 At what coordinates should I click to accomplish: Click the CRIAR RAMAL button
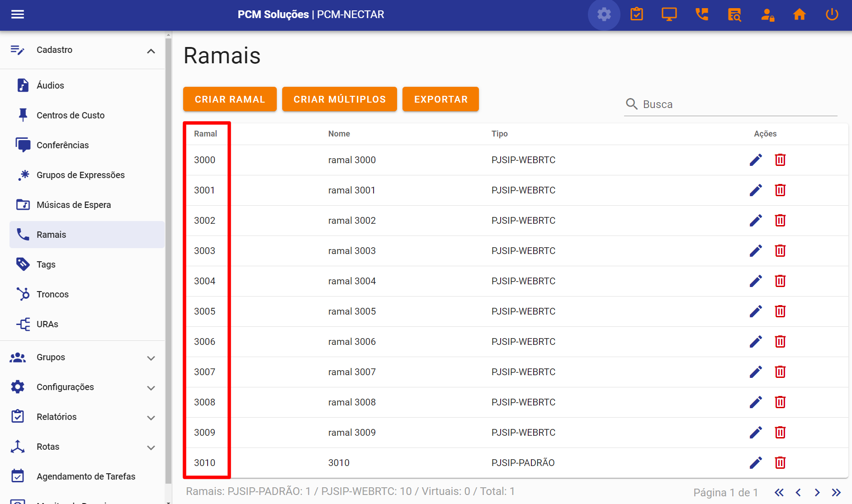pyautogui.click(x=230, y=99)
